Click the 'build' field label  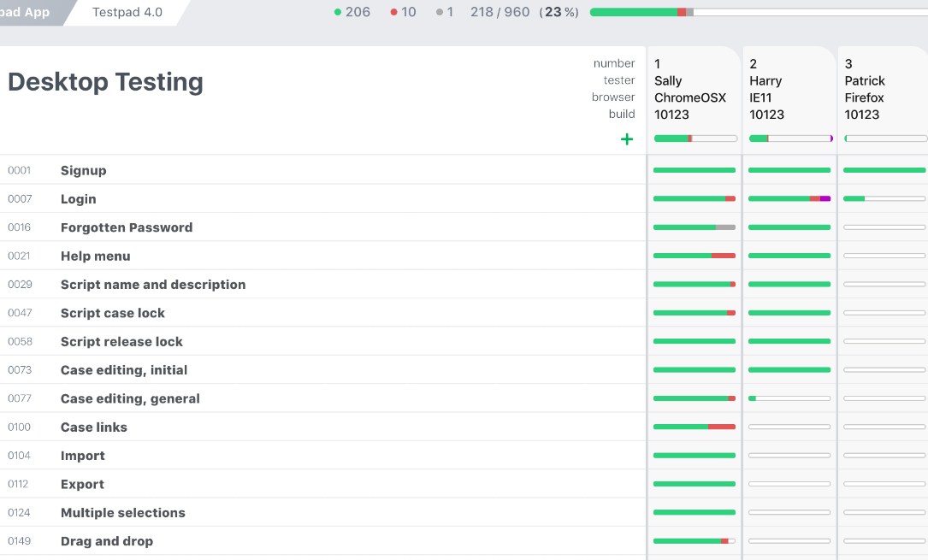tap(622, 114)
